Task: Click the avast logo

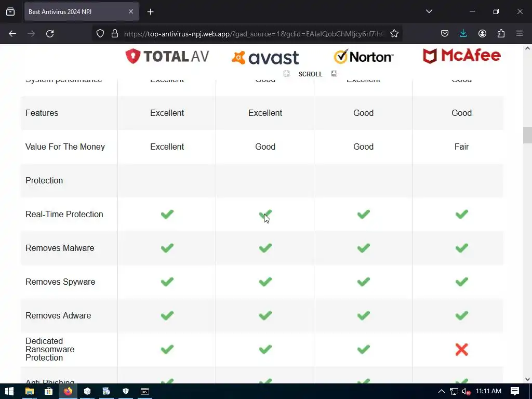Action: click(x=265, y=57)
